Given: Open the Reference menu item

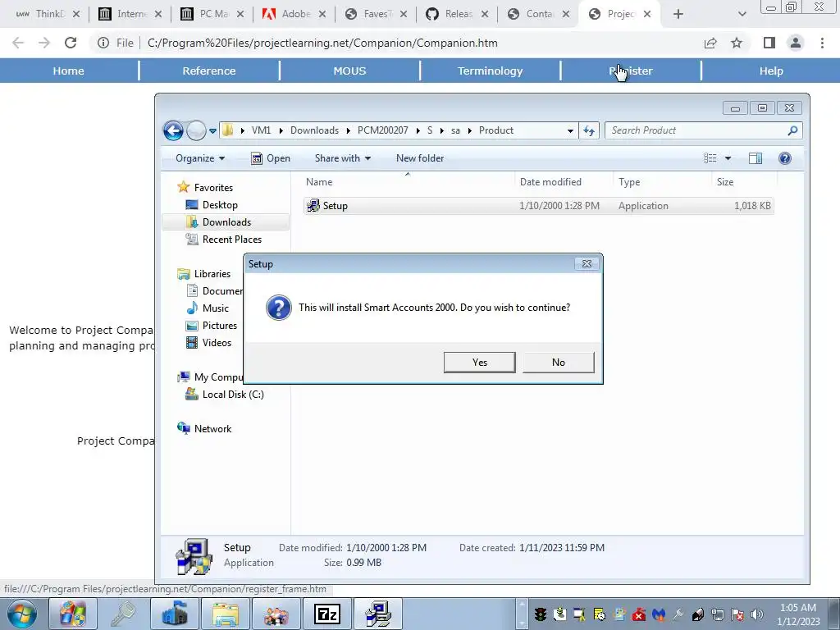Looking at the screenshot, I should tap(209, 71).
